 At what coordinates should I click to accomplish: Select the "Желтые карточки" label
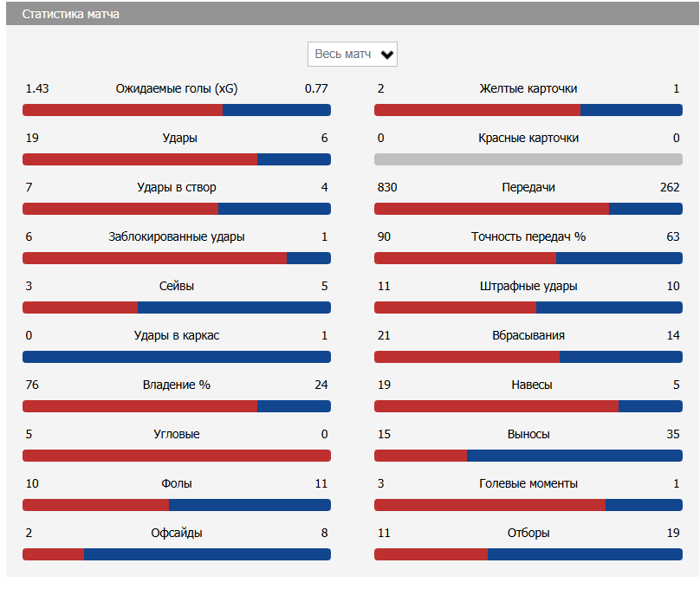(528, 88)
